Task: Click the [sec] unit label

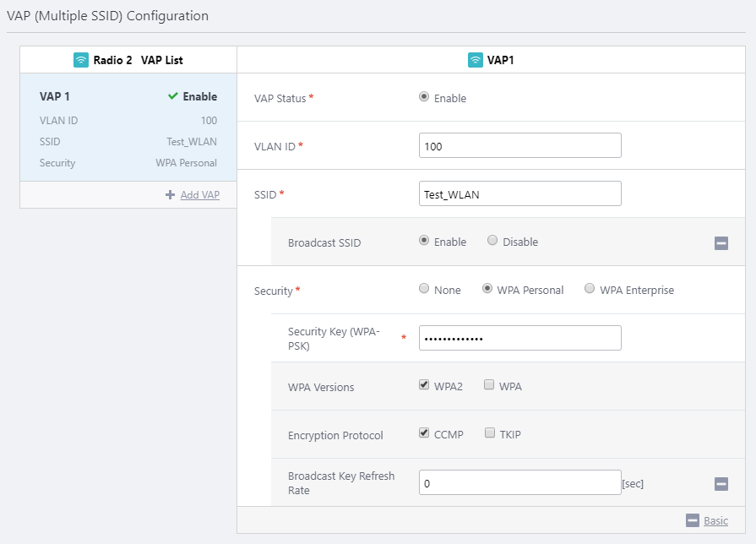Action: click(x=633, y=484)
